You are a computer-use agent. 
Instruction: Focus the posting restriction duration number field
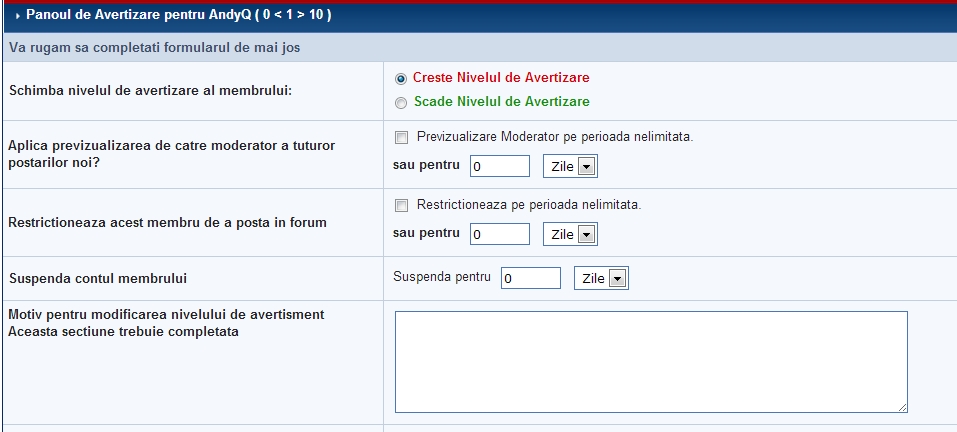(x=499, y=234)
